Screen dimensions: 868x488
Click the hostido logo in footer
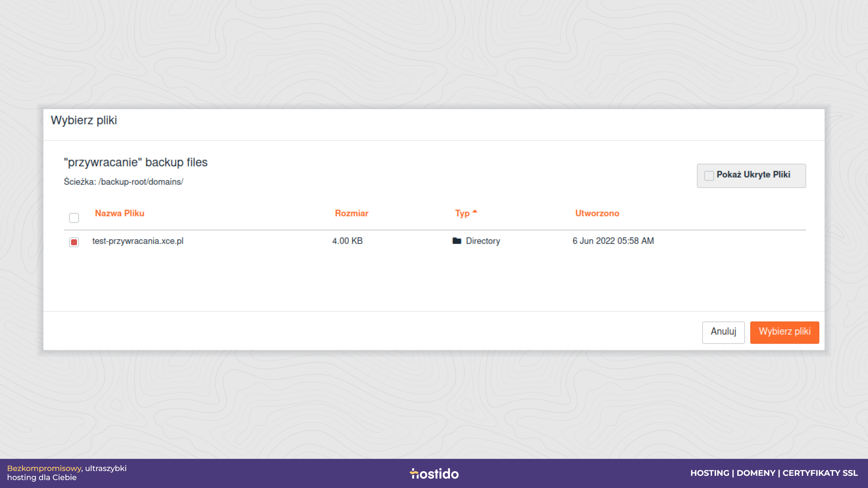point(434,473)
